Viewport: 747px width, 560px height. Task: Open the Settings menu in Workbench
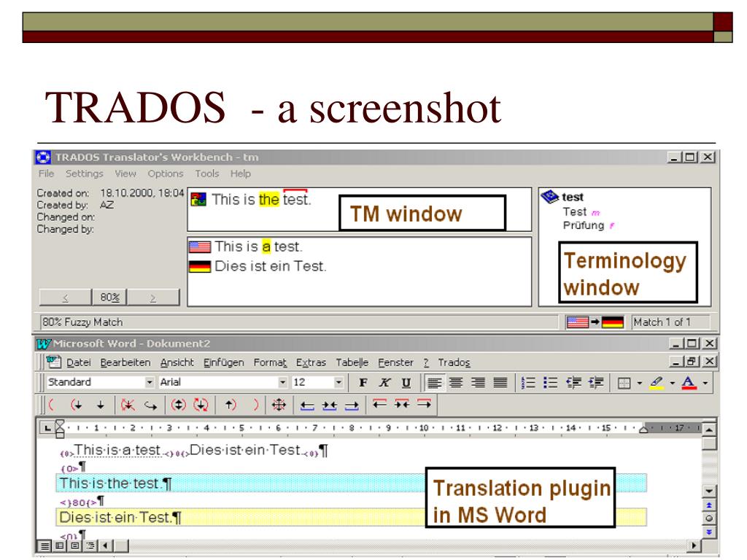85,174
